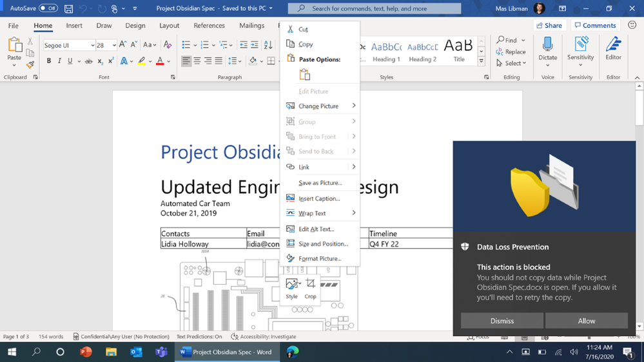Select Center alignment button
This screenshot has height=362, width=644.
pyautogui.click(x=197, y=61)
